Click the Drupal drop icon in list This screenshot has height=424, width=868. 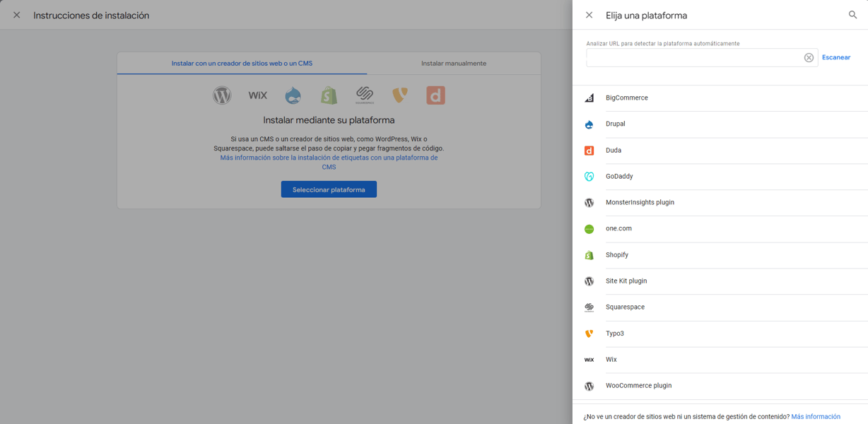point(589,124)
